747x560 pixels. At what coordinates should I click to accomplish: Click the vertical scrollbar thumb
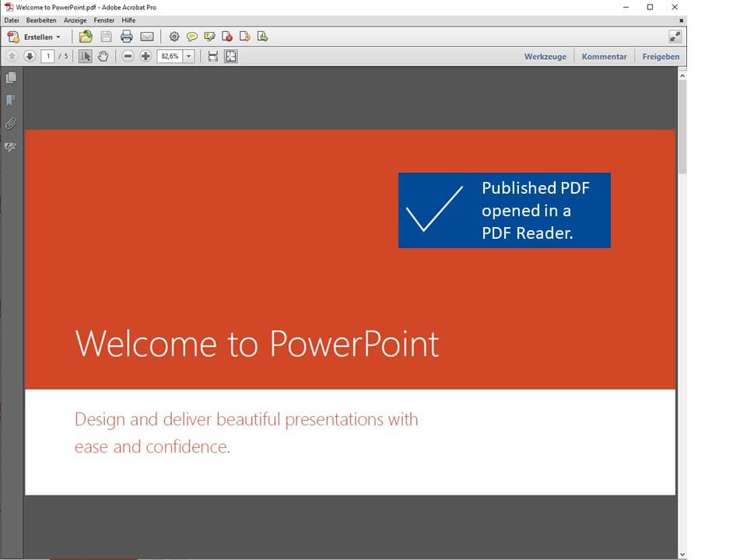(x=682, y=127)
